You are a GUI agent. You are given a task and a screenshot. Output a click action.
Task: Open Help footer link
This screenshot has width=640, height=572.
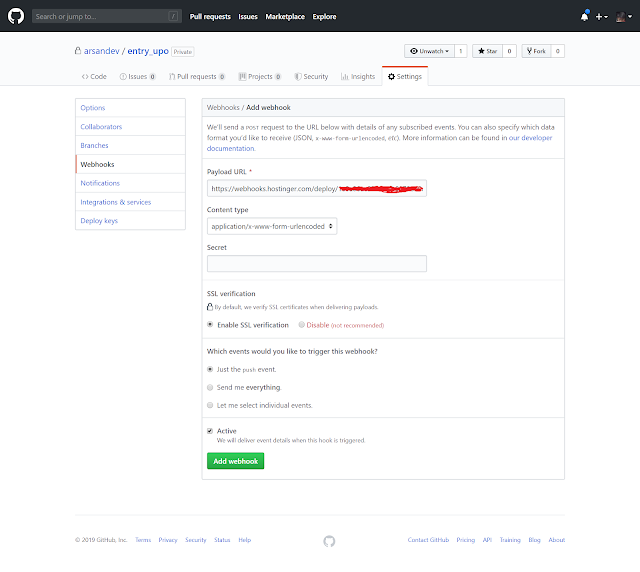point(244,540)
